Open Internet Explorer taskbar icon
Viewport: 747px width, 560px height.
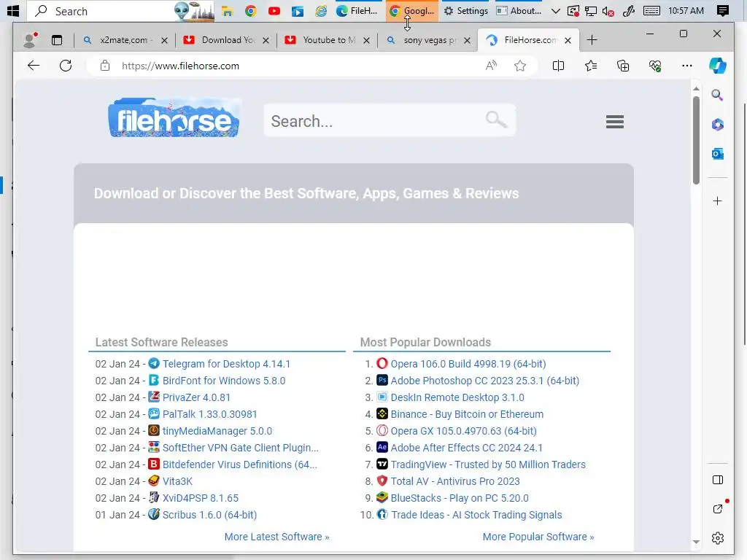(x=321, y=10)
